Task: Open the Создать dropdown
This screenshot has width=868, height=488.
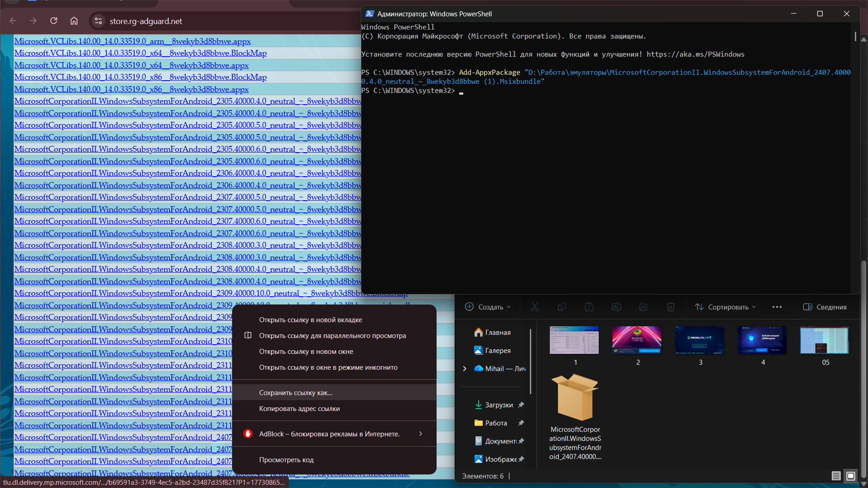Action: click(488, 307)
